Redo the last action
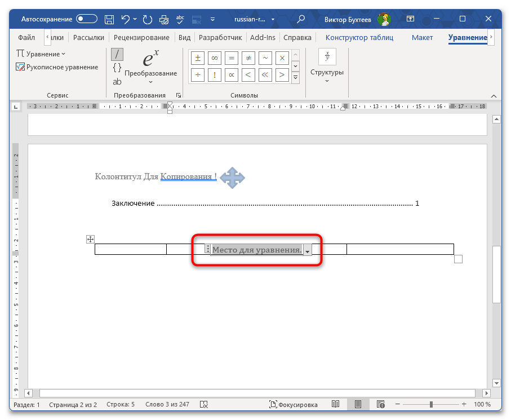The width and height of the screenshot is (511, 420). pos(147,19)
